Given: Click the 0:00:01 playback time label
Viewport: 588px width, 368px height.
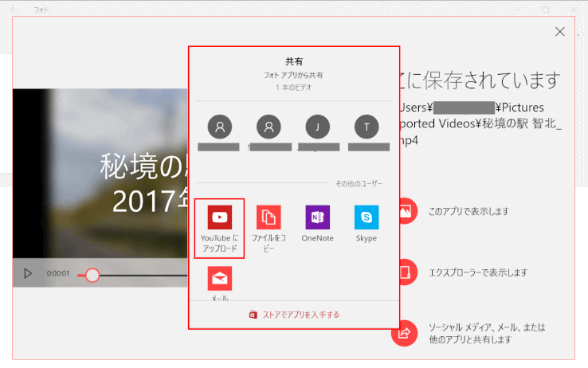Looking at the screenshot, I should [58, 273].
